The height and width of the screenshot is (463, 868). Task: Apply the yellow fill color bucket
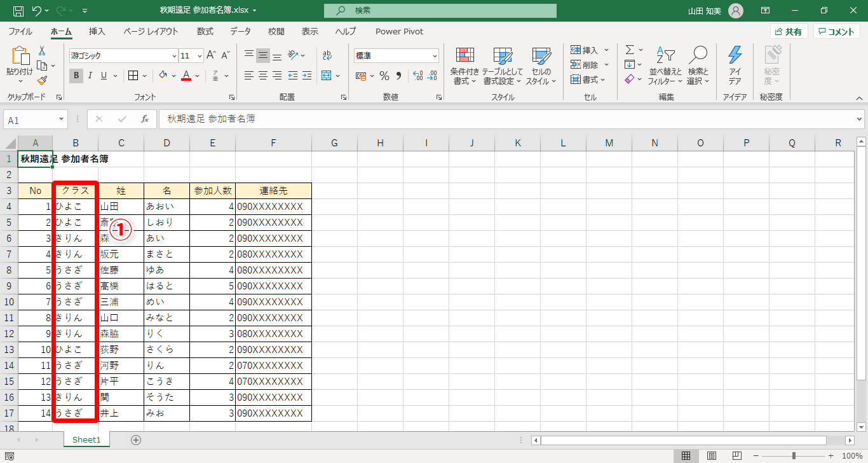pos(163,76)
